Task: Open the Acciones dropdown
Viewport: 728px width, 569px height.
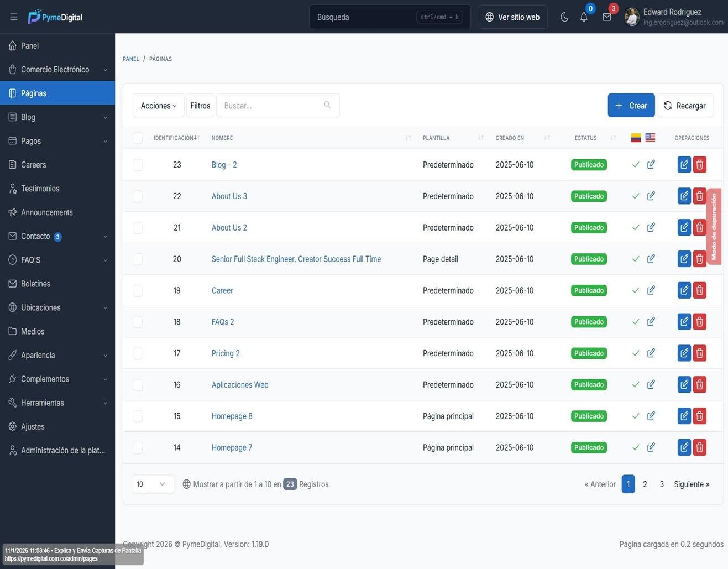Action: (x=159, y=105)
